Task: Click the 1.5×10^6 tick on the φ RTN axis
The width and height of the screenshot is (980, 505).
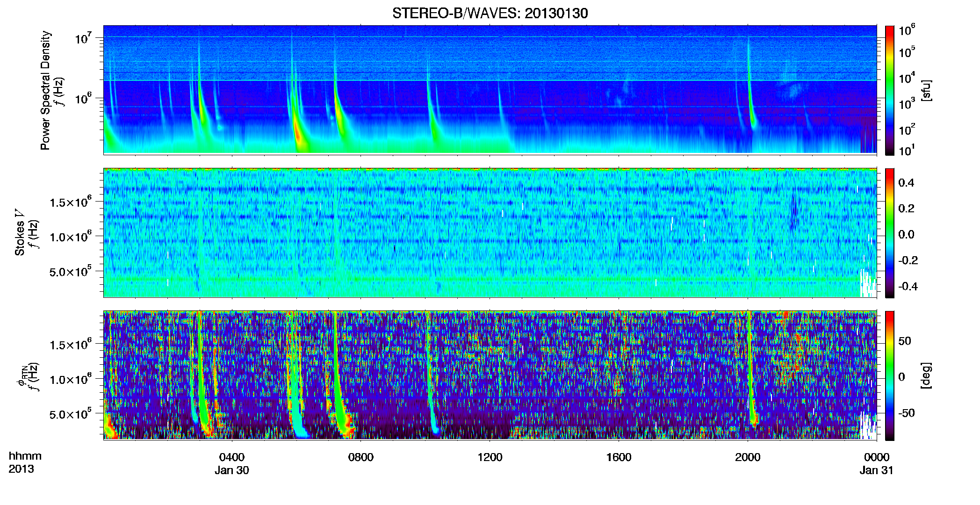Action: tap(71, 345)
